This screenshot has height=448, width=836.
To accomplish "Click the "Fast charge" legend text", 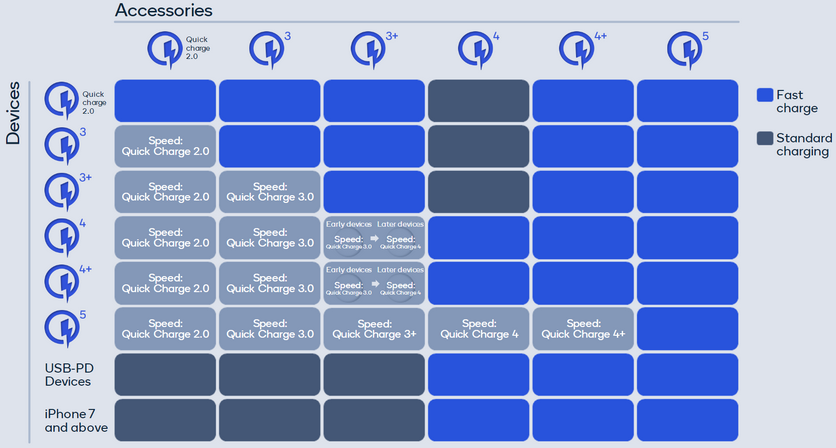I will point(797,101).
